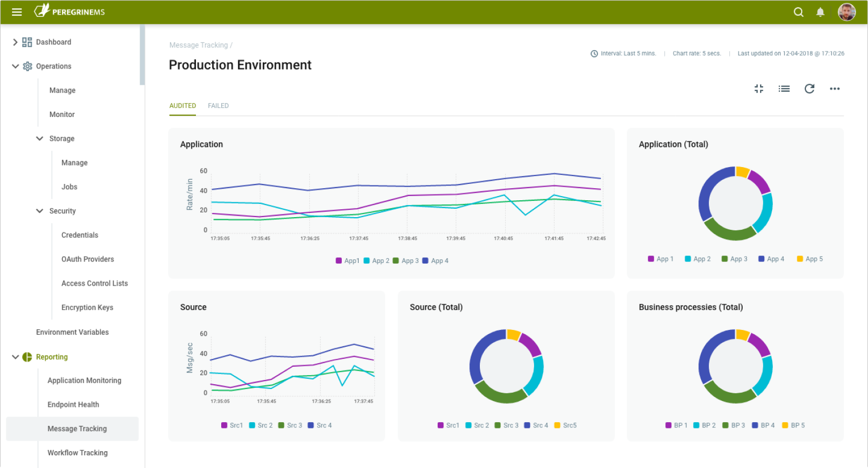
Task: Toggle App 3 series in Application legend
Action: click(x=406, y=261)
